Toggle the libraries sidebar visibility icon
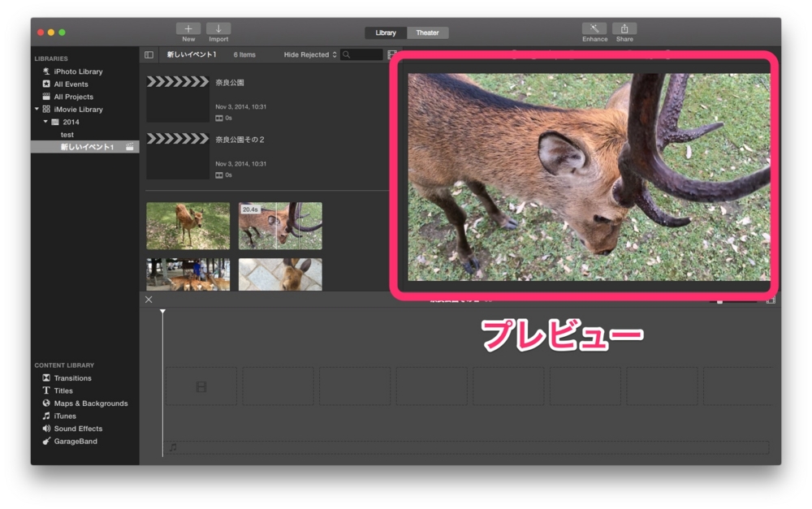The image size is (812, 509). coord(149,55)
